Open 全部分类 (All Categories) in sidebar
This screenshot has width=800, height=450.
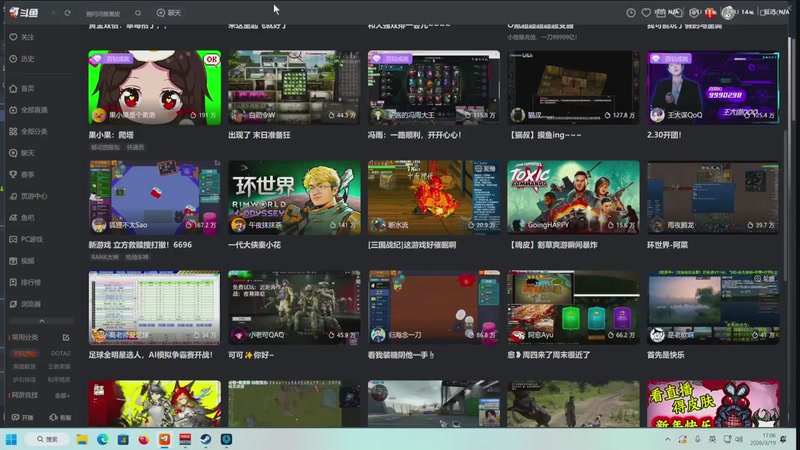(28, 131)
